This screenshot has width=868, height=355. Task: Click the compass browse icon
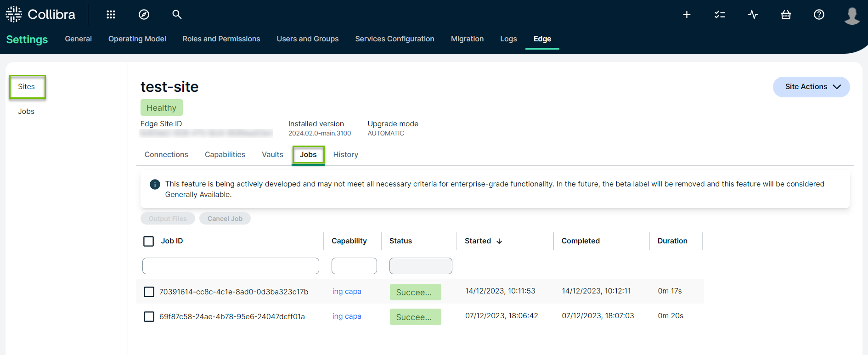coord(144,15)
